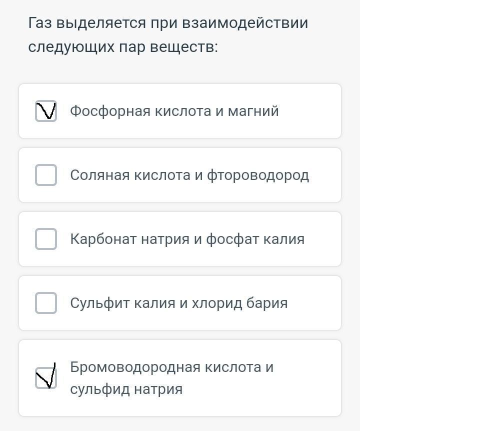Tick the 'Соляная кислота и фтороводород' checkbox
This screenshot has width=504, height=431.
(46, 175)
